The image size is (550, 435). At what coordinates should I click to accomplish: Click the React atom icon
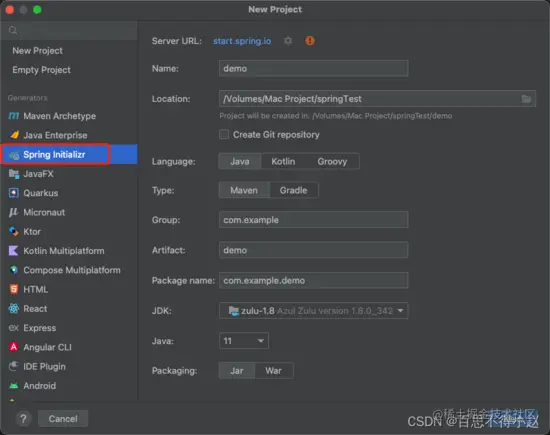click(x=14, y=309)
